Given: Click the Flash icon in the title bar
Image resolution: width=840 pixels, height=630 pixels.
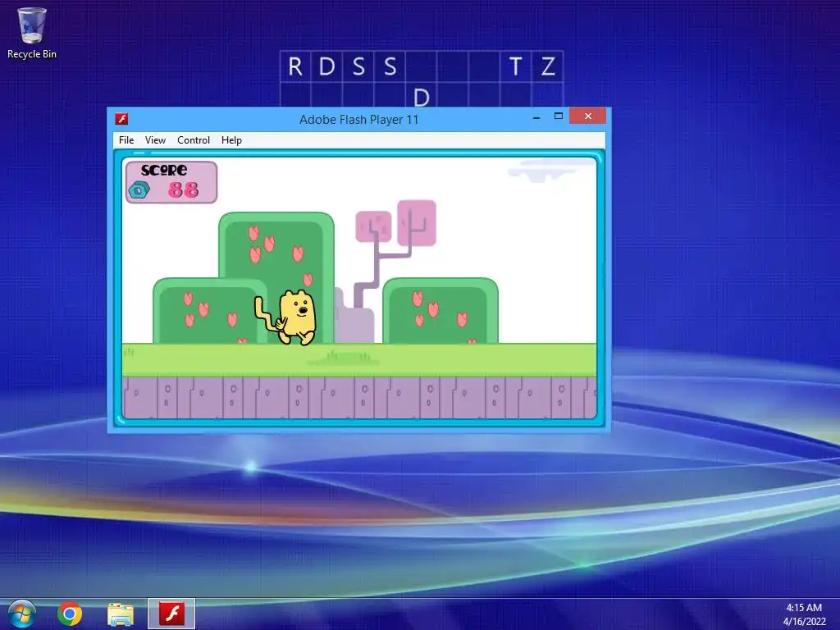Looking at the screenshot, I should (x=121, y=119).
